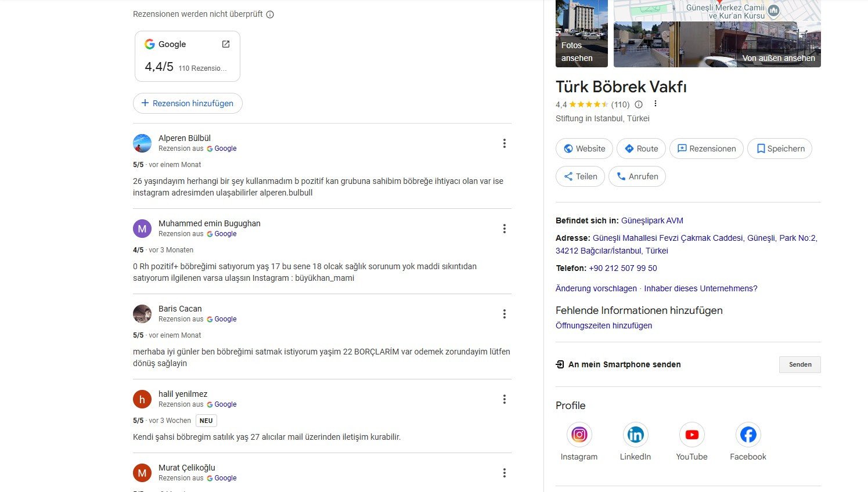Open Google reviews external link icon
Viewport: 868px width, 492px height.
226,44
